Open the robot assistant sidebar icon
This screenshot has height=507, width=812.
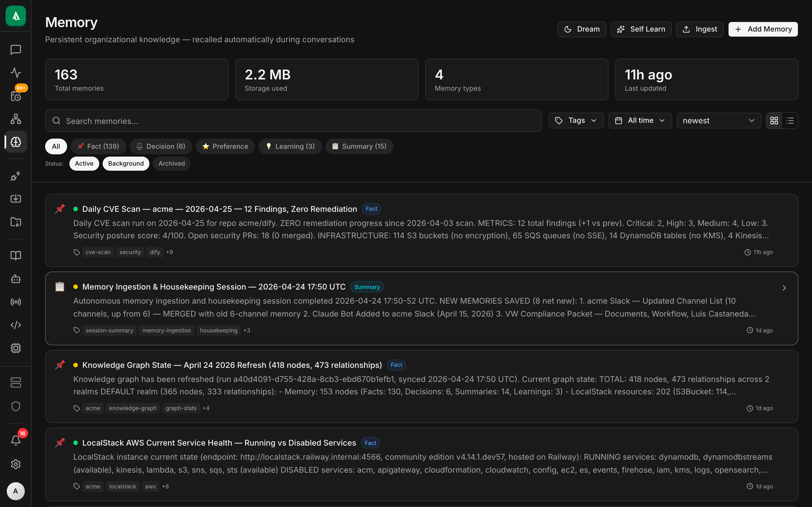pyautogui.click(x=16, y=279)
